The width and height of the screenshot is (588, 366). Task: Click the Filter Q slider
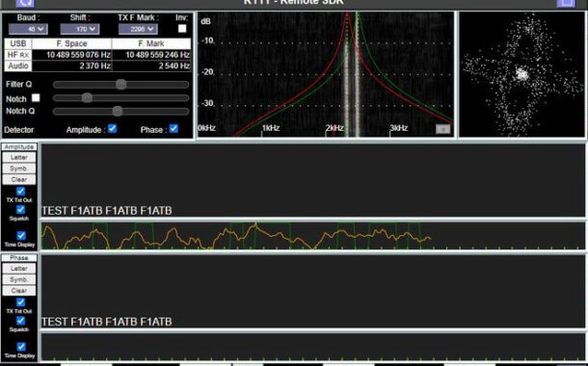point(120,85)
